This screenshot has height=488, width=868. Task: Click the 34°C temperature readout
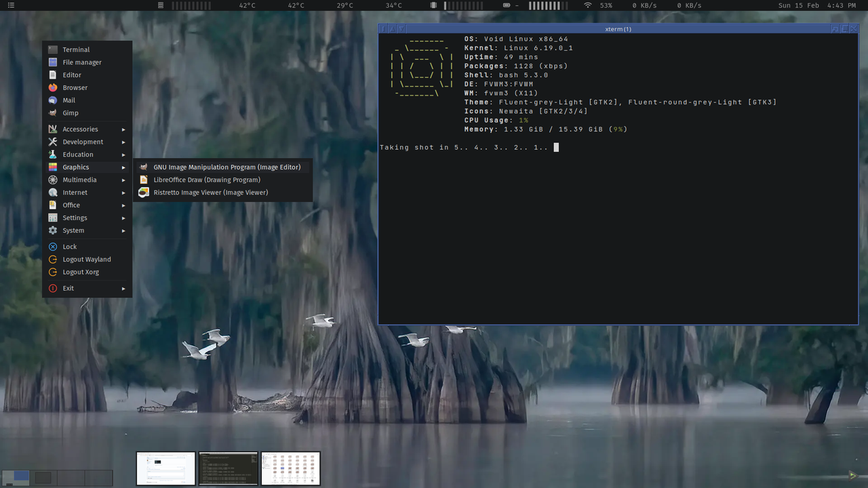[393, 5]
